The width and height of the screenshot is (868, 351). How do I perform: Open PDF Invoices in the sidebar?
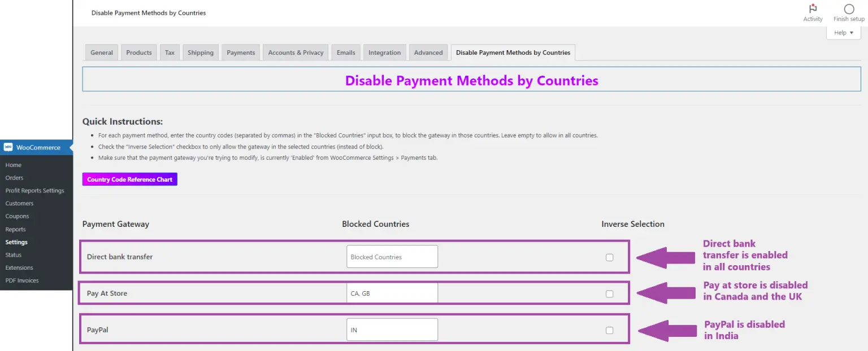23,280
